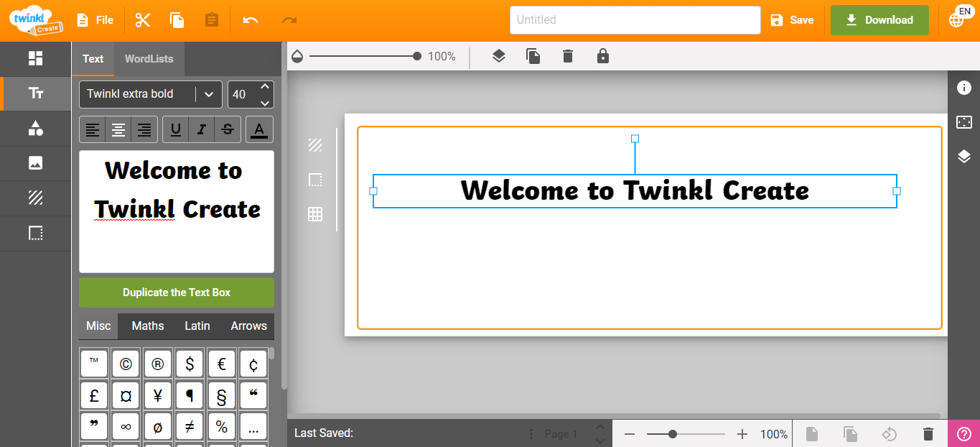Screen dimensions: 980x447
Task: Open the Shapes panel in the sidebar
Action: pos(35,128)
